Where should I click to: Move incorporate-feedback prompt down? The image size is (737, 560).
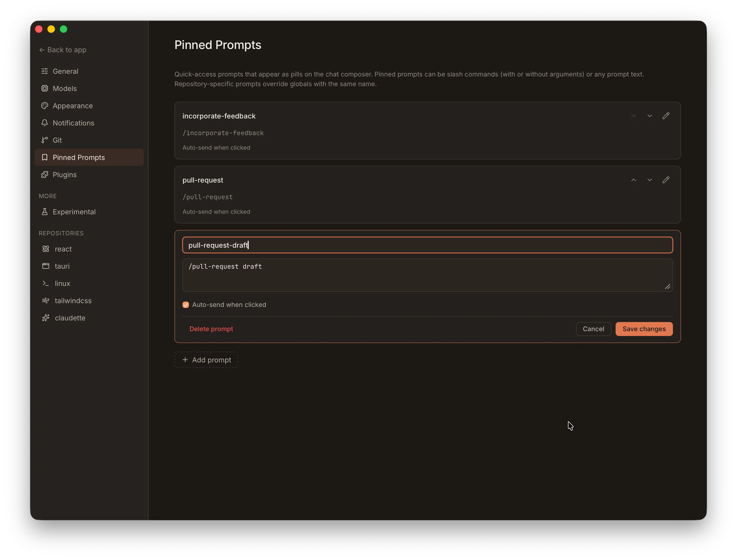click(650, 116)
